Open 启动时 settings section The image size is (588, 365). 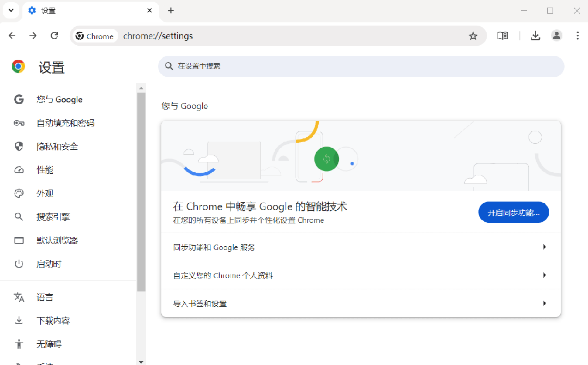click(x=68, y=264)
